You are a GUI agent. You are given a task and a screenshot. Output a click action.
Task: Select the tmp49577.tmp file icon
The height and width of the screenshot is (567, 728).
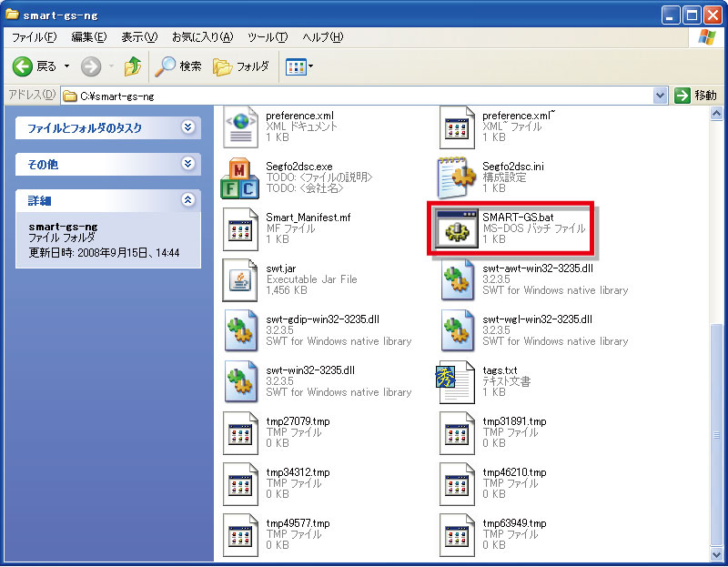coord(240,535)
